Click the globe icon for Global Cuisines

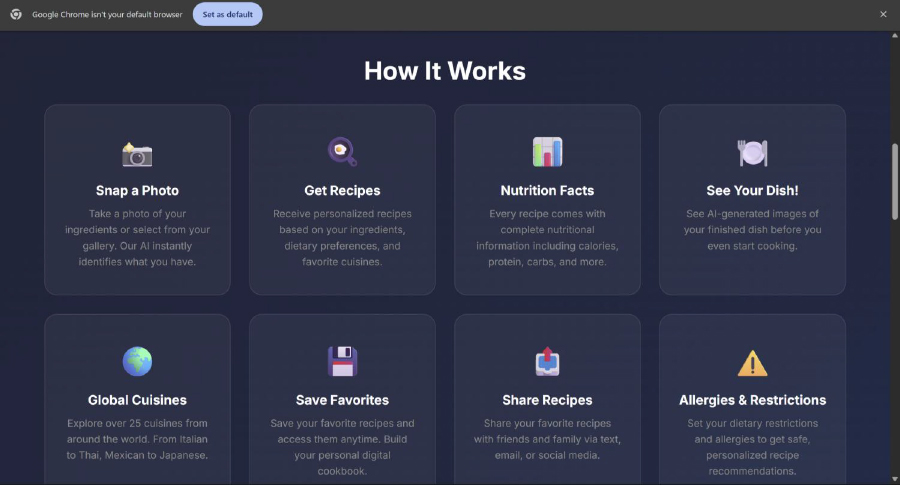point(137,361)
